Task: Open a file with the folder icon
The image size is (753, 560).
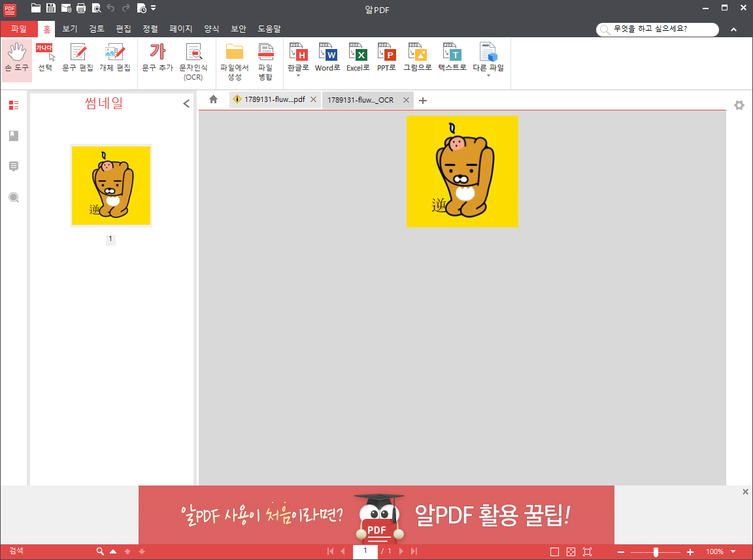Action: [35, 8]
